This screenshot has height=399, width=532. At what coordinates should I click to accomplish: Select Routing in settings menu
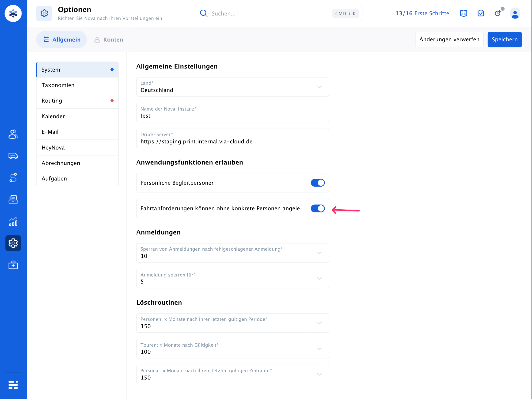pos(77,101)
